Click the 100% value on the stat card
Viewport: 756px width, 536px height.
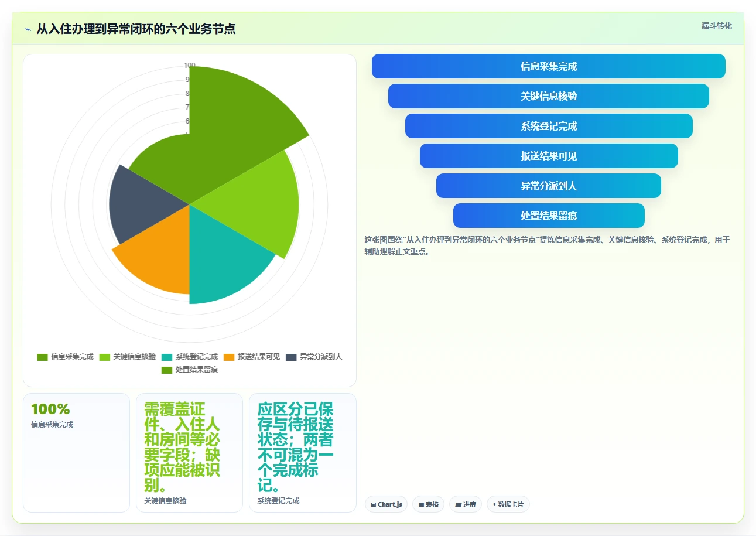(x=50, y=409)
